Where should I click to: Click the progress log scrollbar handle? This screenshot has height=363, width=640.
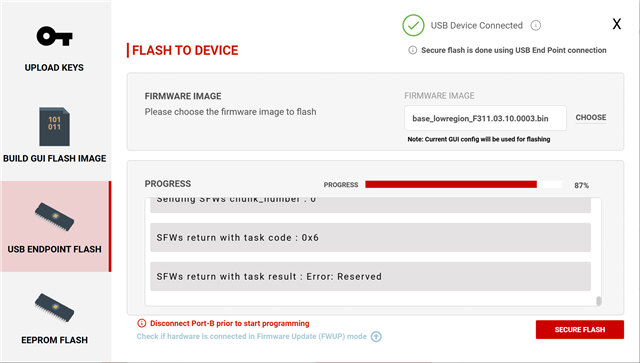coord(599,301)
